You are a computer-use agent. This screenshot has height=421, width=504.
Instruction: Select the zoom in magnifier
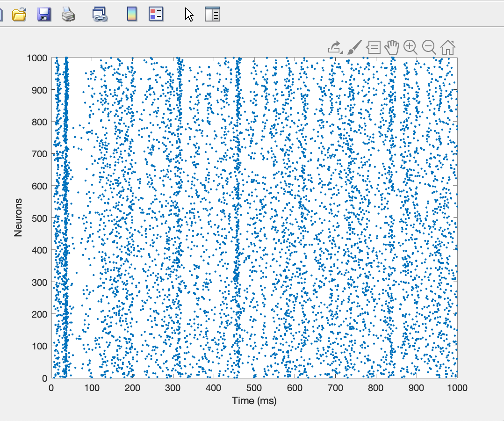point(410,47)
